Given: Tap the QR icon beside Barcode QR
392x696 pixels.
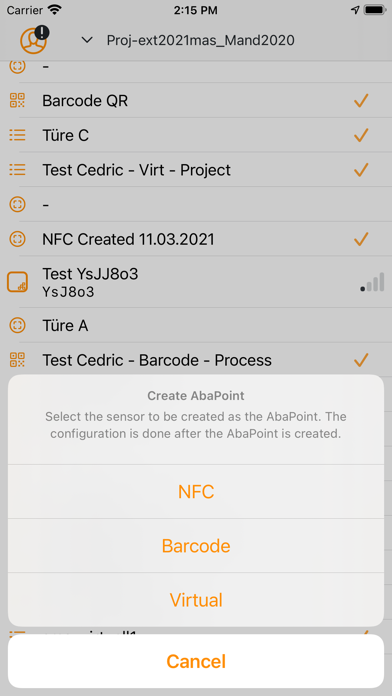Looking at the screenshot, I should pyautogui.click(x=17, y=101).
